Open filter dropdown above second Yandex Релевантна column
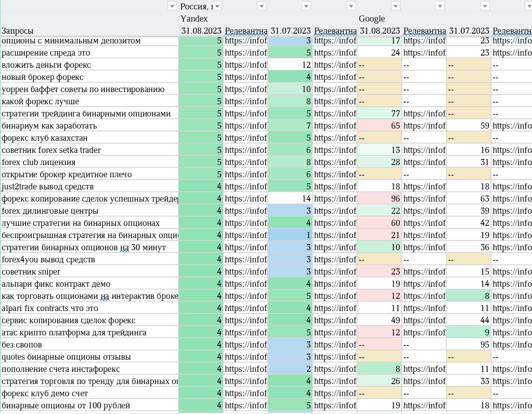532x414 pixels. pyautogui.click(x=351, y=6)
